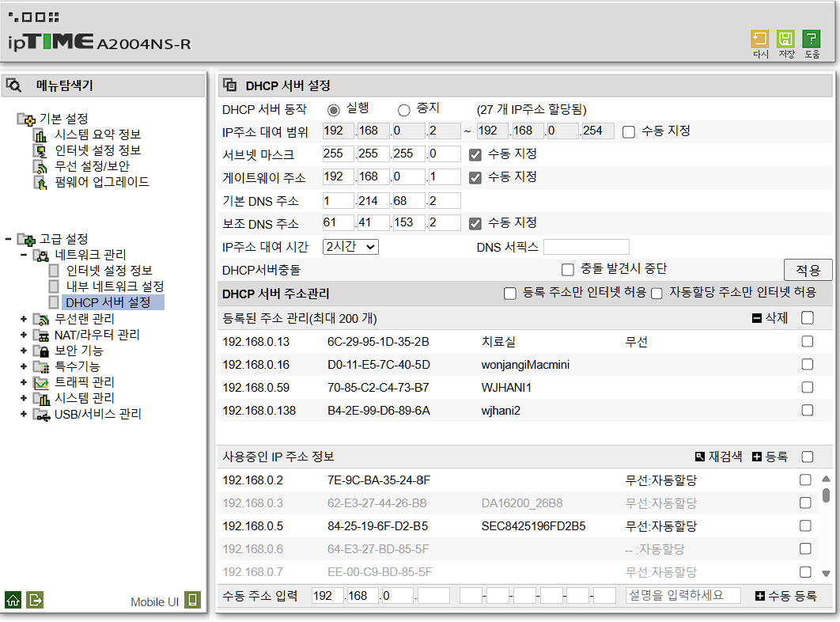This screenshot has height=622, width=840.
Task: Click the Mobile UI link
Action: tap(154, 602)
